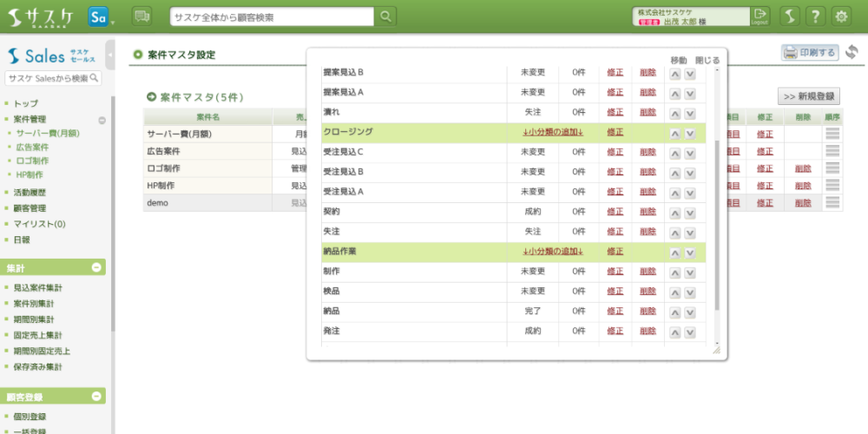Click the refresh arrows icon beside print

point(852,53)
